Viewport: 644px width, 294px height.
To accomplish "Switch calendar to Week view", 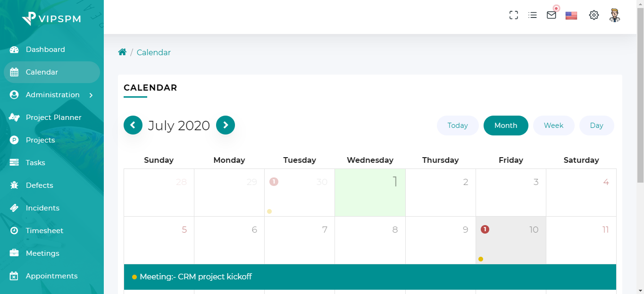I will (553, 126).
